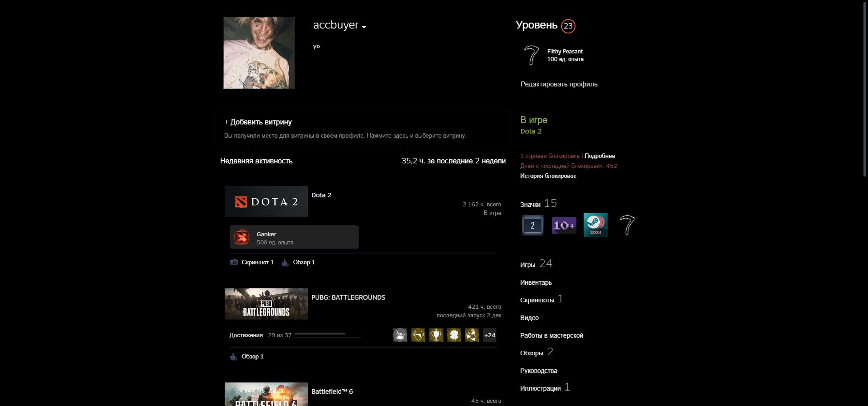This screenshot has width=868, height=406.
Task: Open the Edit Profile link
Action: tap(559, 84)
